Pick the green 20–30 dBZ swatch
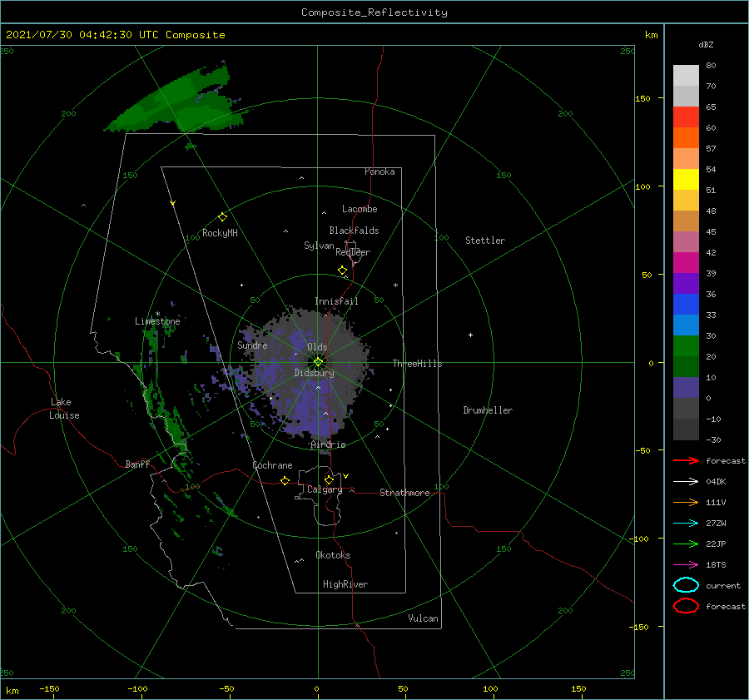Viewport: 749px width, 700px height. (686, 346)
